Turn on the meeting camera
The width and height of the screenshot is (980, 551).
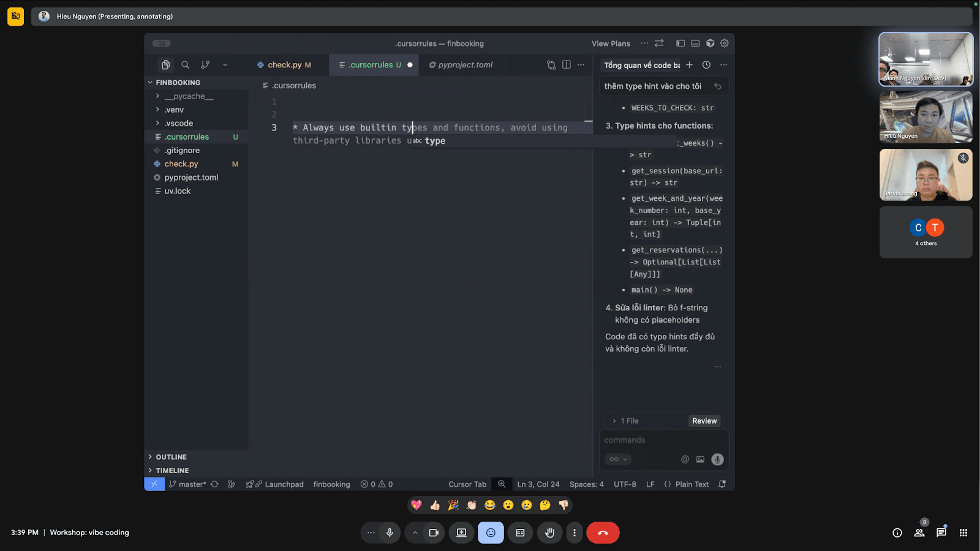[x=434, y=533]
